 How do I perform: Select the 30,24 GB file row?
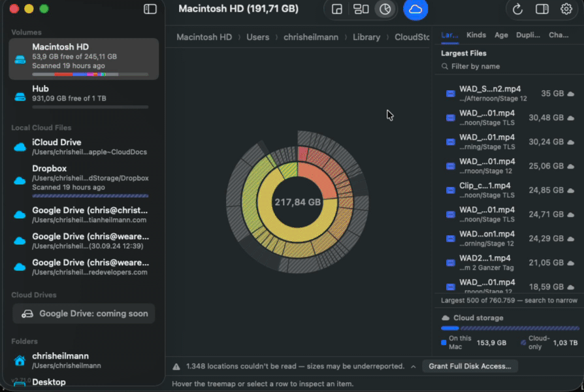coord(510,142)
